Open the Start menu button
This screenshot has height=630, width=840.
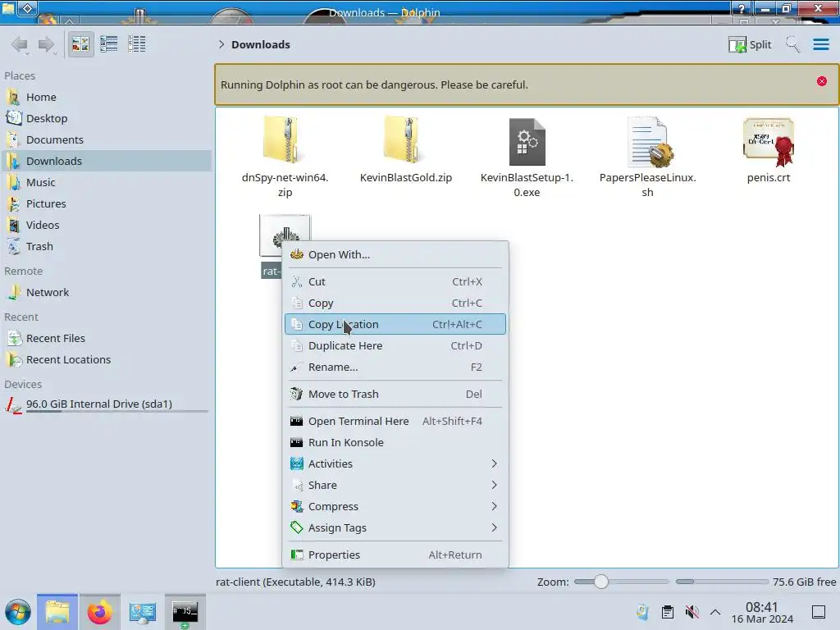tap(18, 612)
